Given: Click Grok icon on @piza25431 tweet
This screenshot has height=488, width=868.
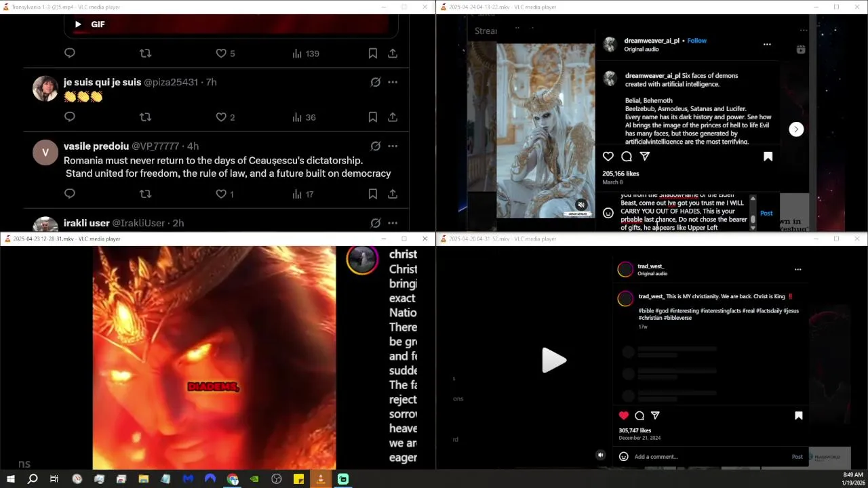Looking at the screenshot, I should pos(375,82).
